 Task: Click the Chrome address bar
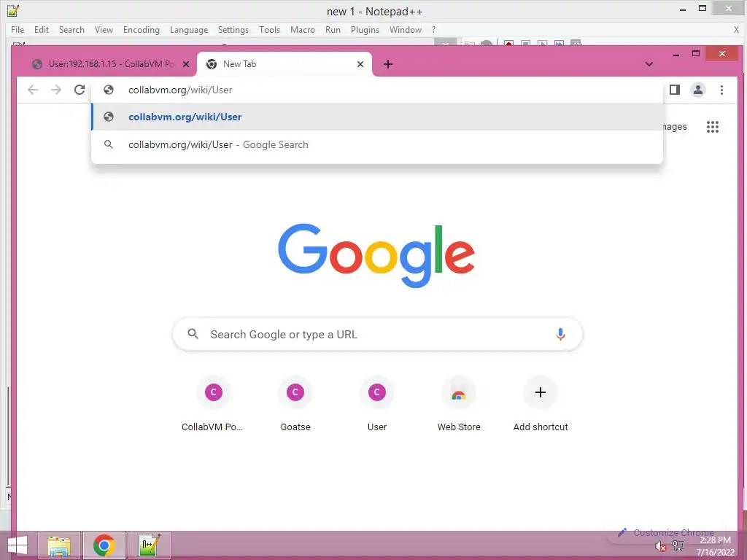[x=376, y=90]
